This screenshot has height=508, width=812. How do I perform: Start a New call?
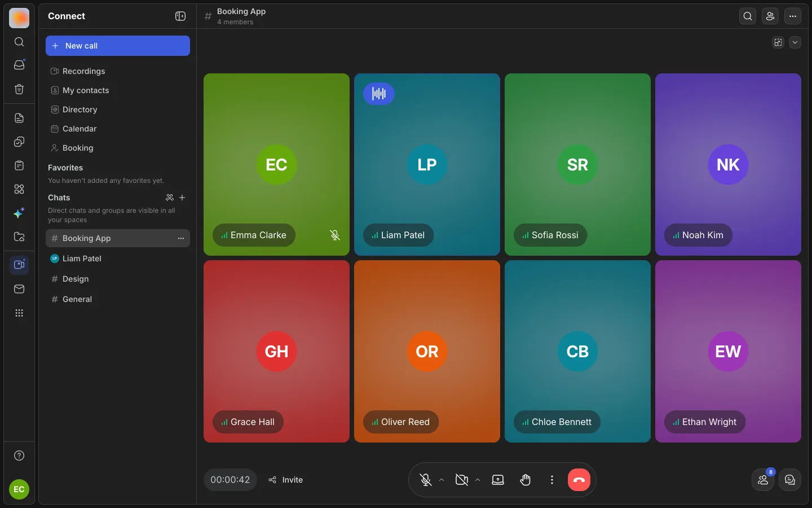[x=118, y=46]
